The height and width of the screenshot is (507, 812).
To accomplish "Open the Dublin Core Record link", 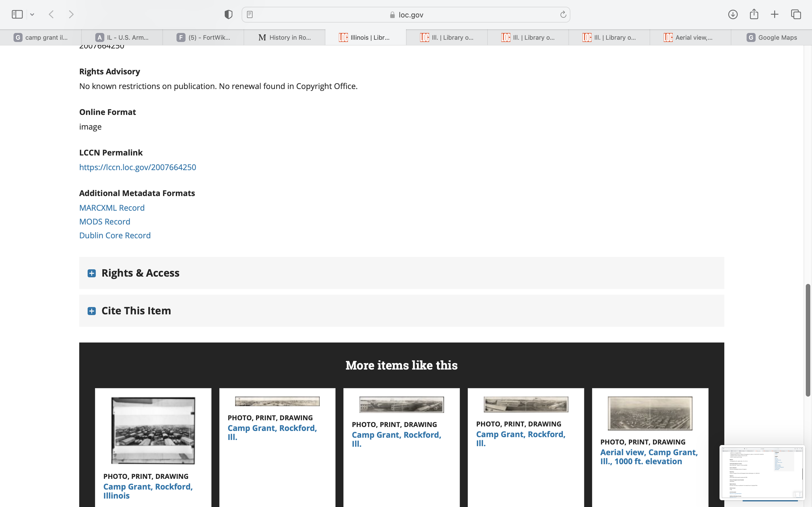I will (115, 235).
